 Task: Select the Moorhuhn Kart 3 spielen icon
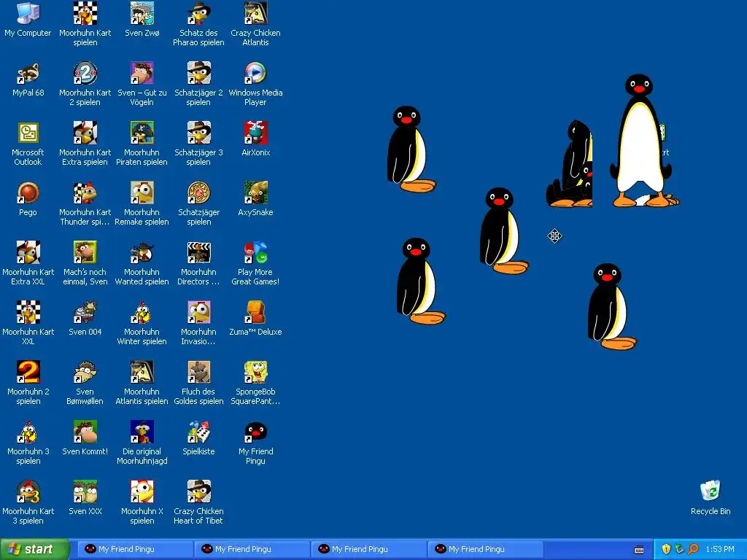tap(28, 491)
